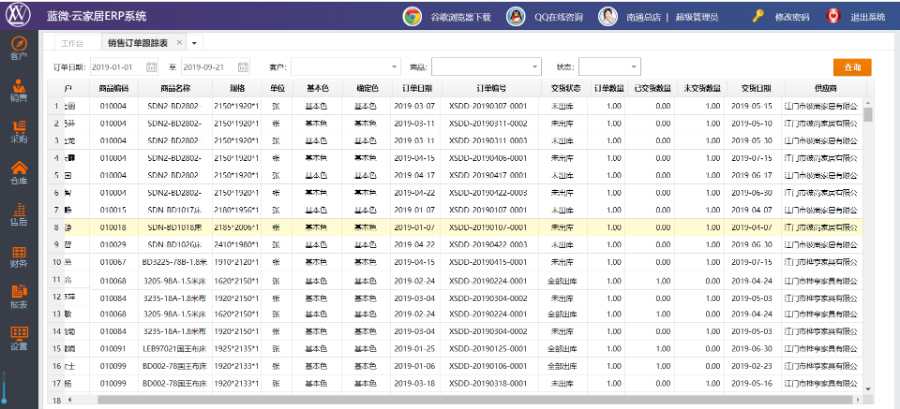Sort by the 已交货数量 column header

pos(652,88)
